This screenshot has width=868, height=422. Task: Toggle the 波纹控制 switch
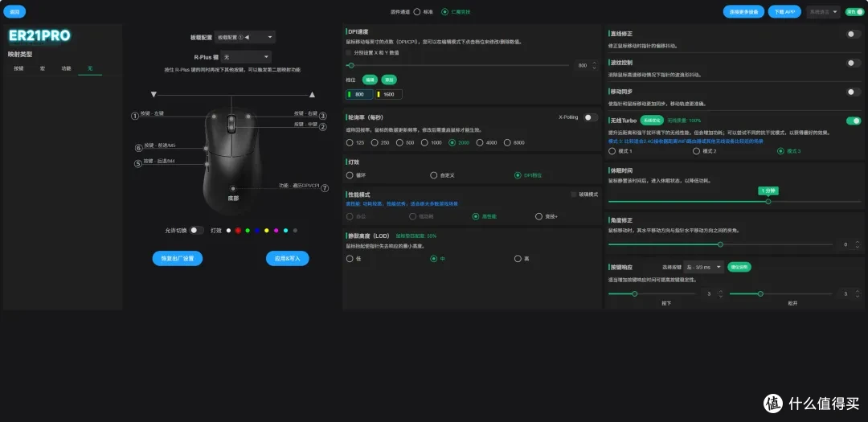(x=854, y=64)
